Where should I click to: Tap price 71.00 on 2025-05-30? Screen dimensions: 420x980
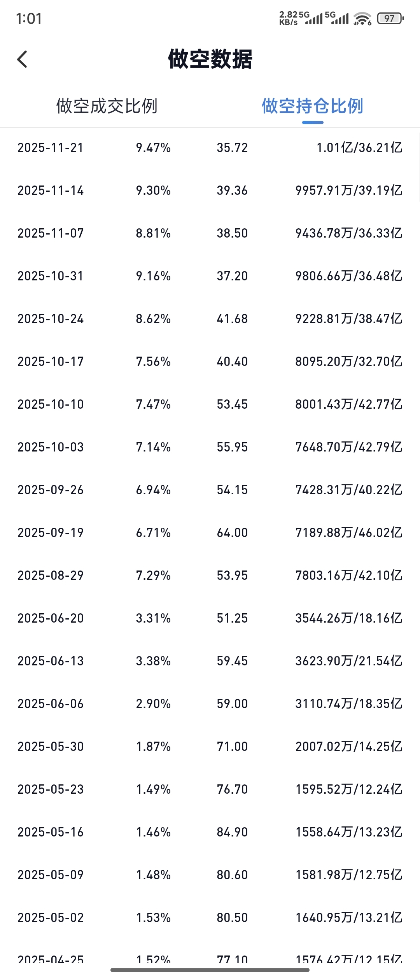(x=232, y=747)
